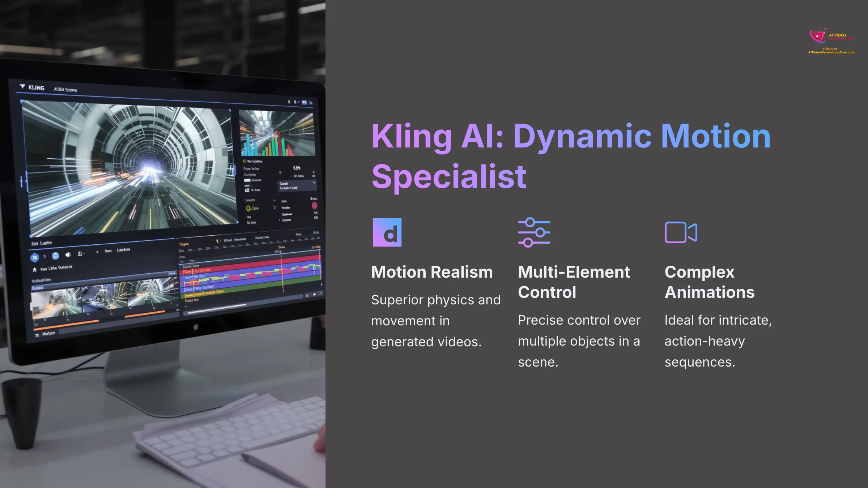Screen dimensions: 868x488
Task: Click 'Superior physics and movement' description
Action: click(x=436, y=321)
